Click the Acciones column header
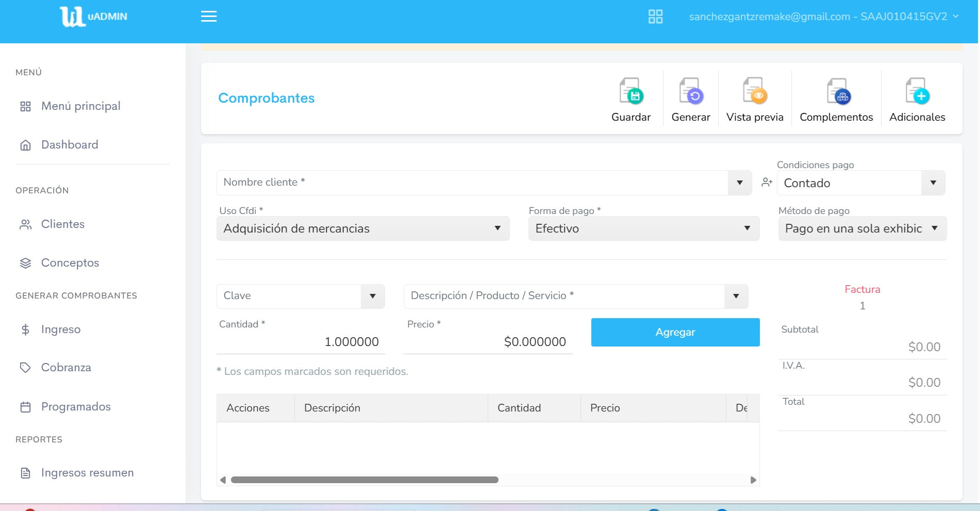 (x=256, y=408)
